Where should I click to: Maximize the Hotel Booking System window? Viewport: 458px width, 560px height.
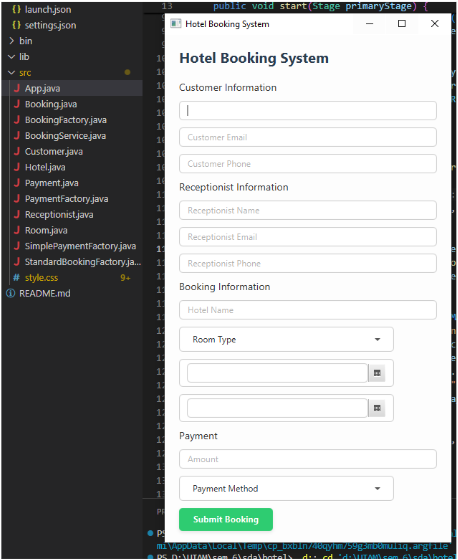point(402,24)
